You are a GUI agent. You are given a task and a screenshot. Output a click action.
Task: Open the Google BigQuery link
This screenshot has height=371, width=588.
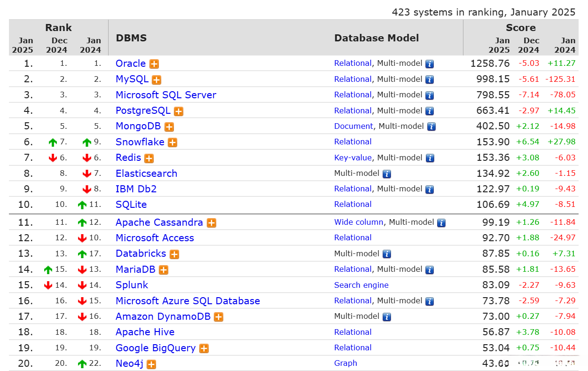(156, 348)
